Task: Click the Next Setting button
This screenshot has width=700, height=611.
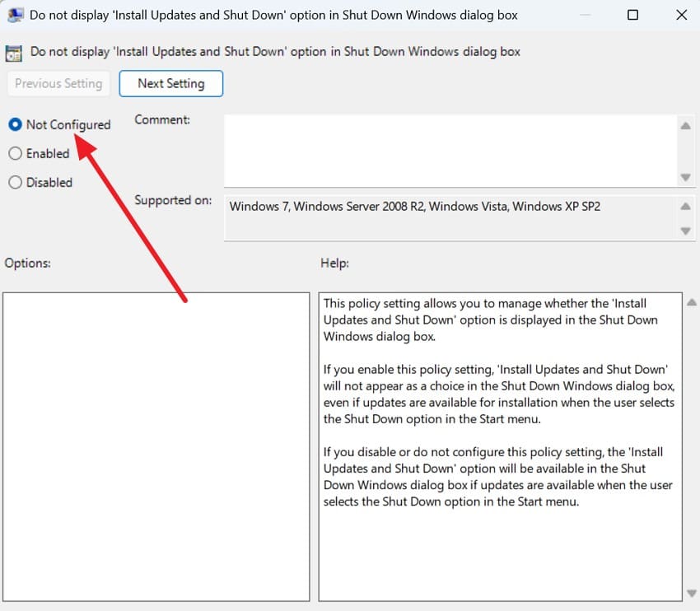Action: [x=171, y=83]
